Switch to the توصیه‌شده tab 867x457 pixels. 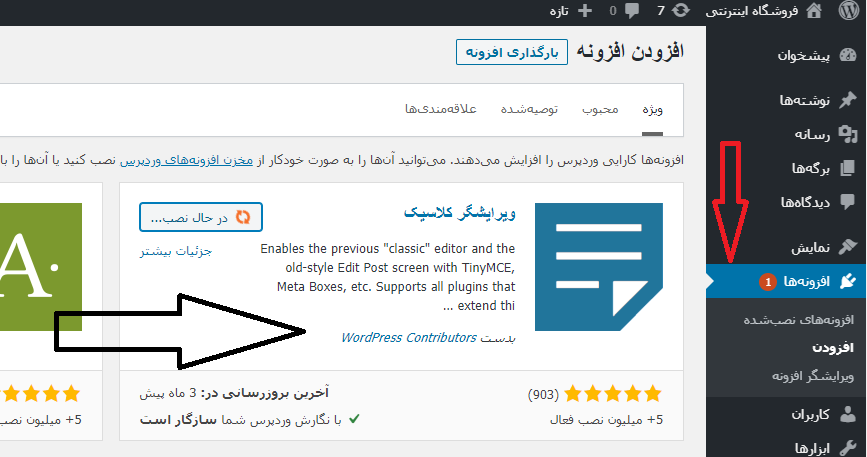tap(529, 109)
